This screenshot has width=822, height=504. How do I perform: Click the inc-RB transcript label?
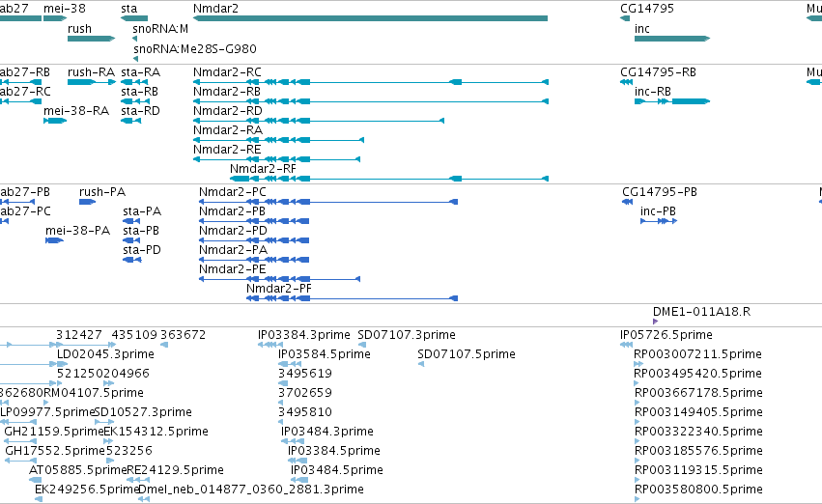[653, 91]
